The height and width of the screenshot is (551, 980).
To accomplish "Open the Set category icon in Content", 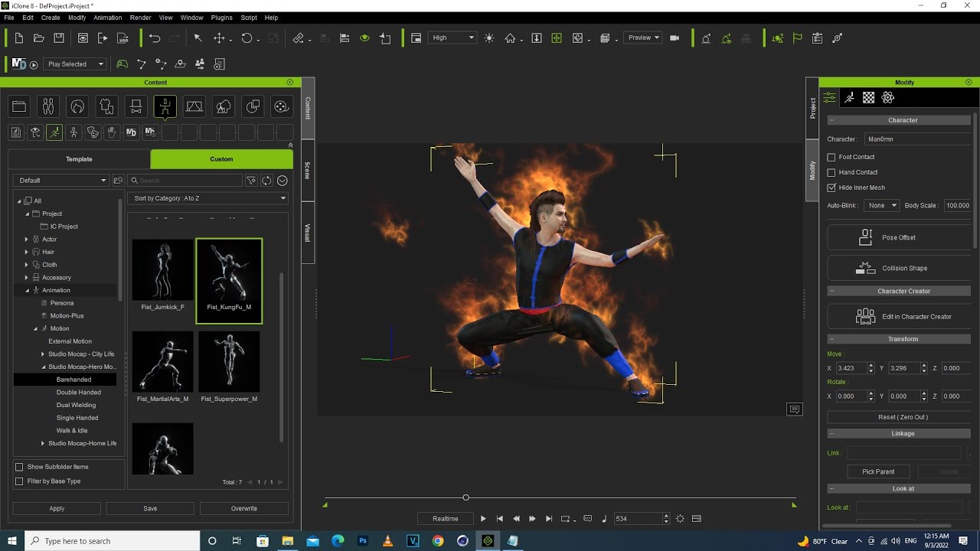I will 194,107.
